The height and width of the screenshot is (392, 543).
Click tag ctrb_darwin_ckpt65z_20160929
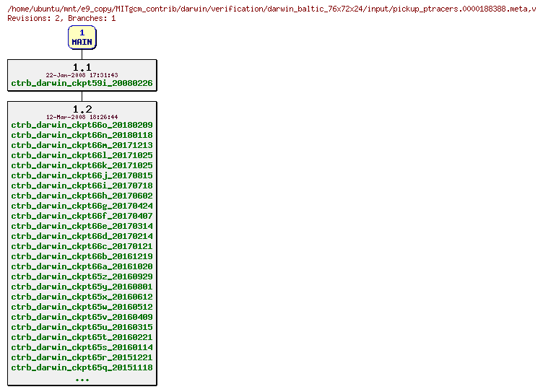coord(82,276)
